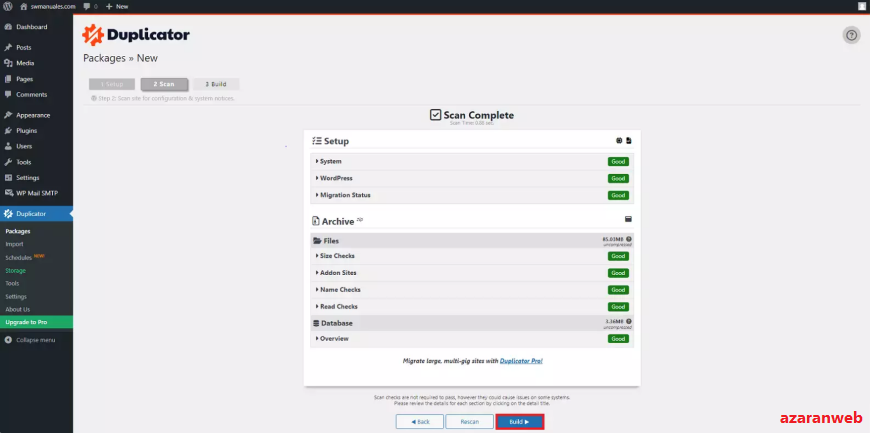Select the 1 Setup step

(x=112, y=84)
